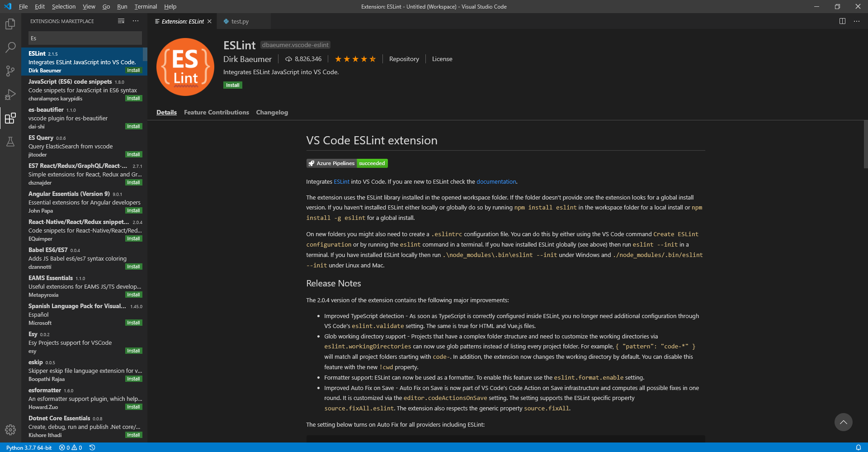The height and width of the screenshot is (452, 868).
Task: Open editor More Actions ellipsis
Action: [857, 21]
